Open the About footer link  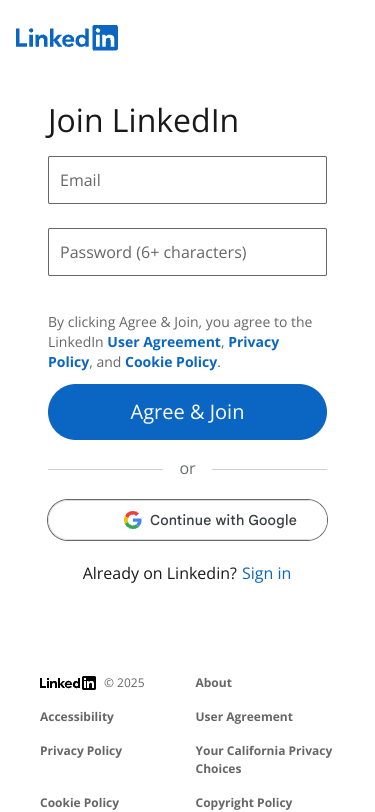tap(213, 683)
